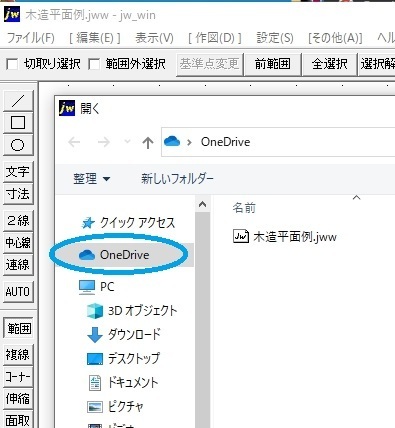
Task: Select the 文字 text tool
Action: [18, 172]
